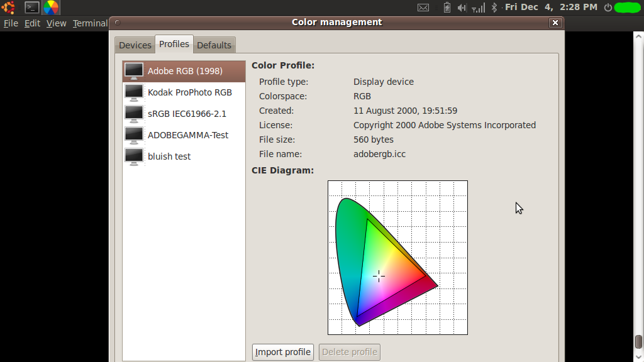Click the Color management window title
644x362 pixels.
(337, 22)
